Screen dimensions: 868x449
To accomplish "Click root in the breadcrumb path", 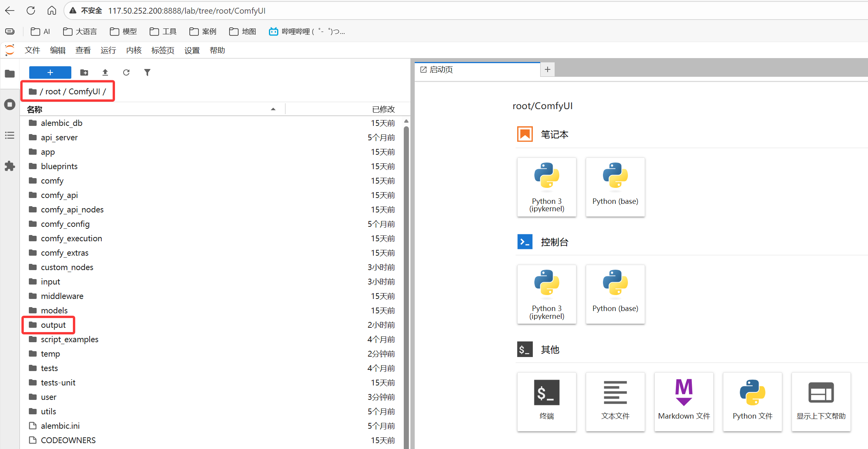I will click(x=53, y=92).
